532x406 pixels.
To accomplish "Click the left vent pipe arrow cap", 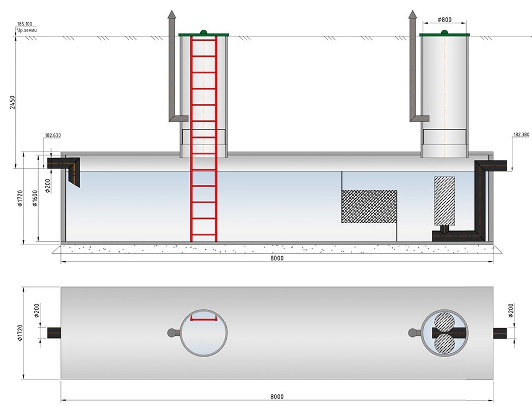I will (x=172, y=16).
